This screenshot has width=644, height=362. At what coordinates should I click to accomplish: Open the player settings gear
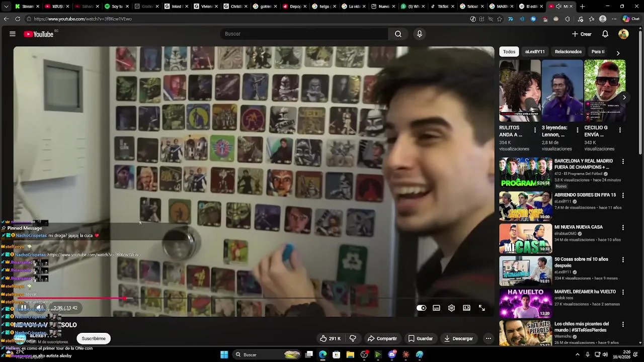451,308
